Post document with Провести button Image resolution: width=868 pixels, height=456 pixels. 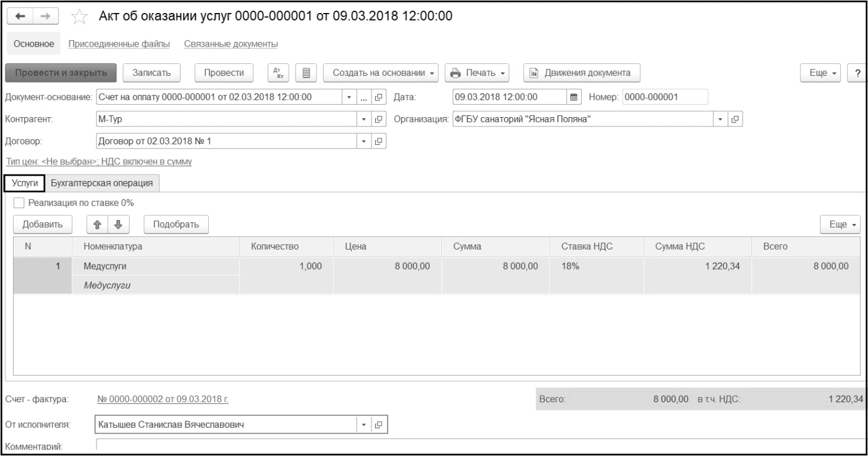(x=224, y=73)
